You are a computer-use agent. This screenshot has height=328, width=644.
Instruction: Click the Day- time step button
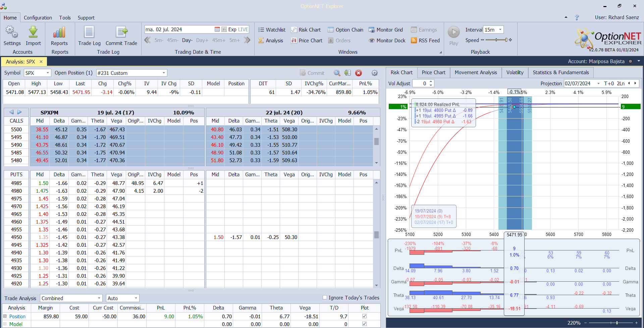pyautogui.click(x=187, y=40)
